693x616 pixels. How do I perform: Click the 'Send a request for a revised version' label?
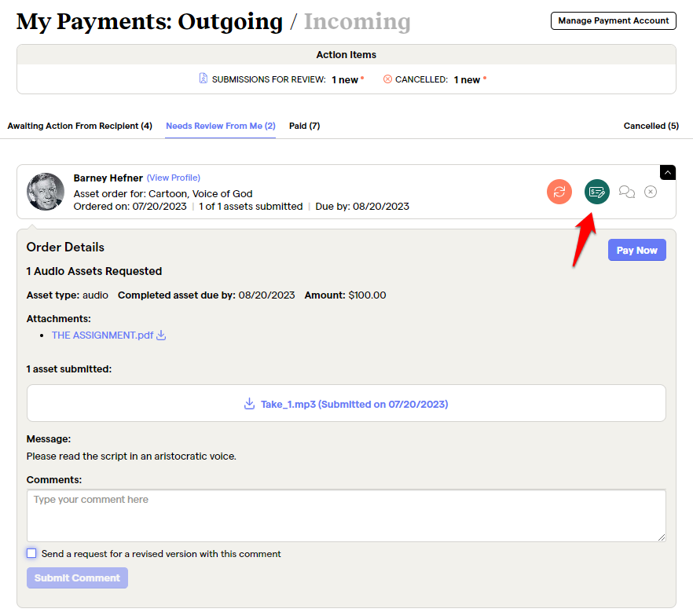click(161, 554)
